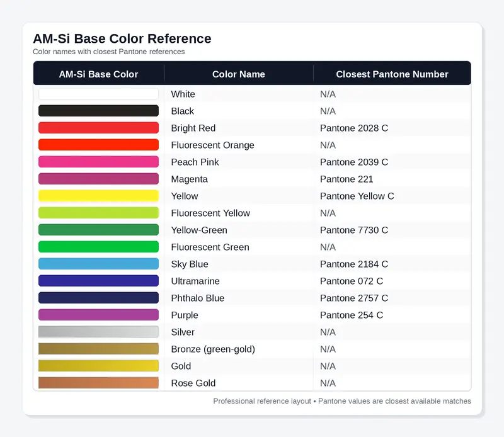Pick the Peach Pink swatch
Viewport: 504px width, 437px height.
click(98, 162)
